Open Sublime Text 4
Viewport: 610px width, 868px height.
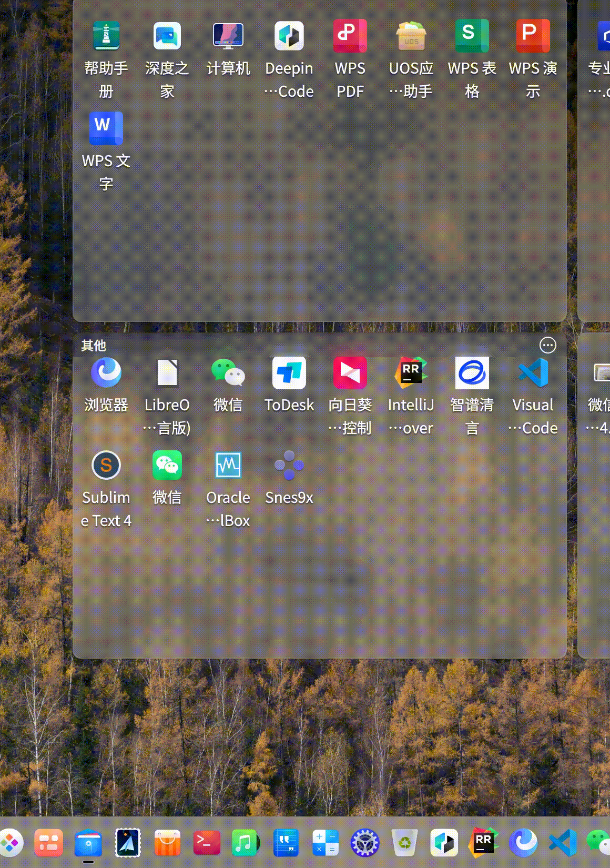coord(106,465)
